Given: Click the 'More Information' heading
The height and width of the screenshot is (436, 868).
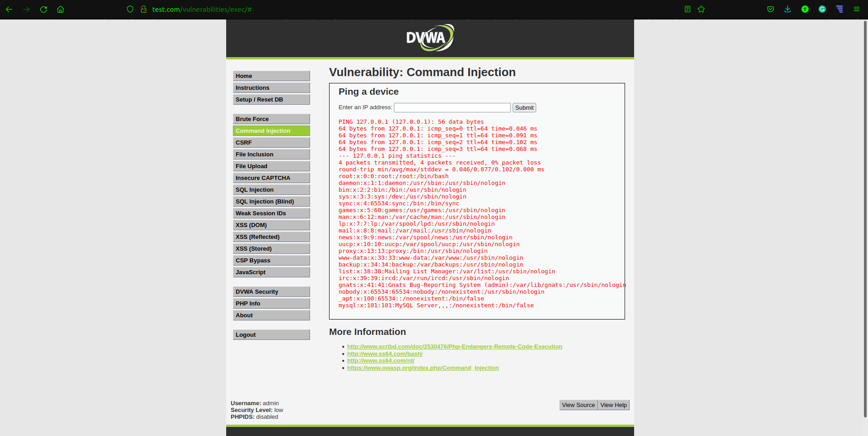Looking at the screenshot, I should coord(368,332).
